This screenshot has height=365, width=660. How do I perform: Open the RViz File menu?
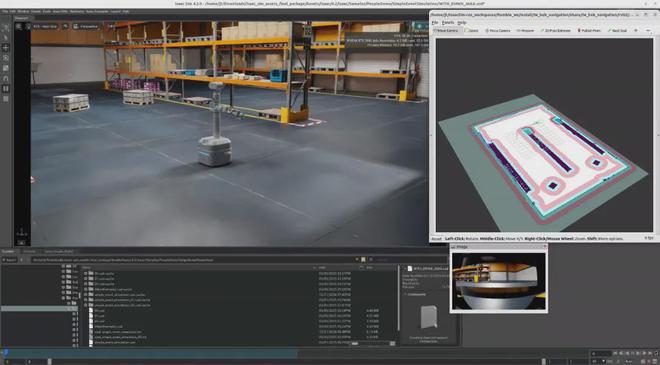[435, 23]
